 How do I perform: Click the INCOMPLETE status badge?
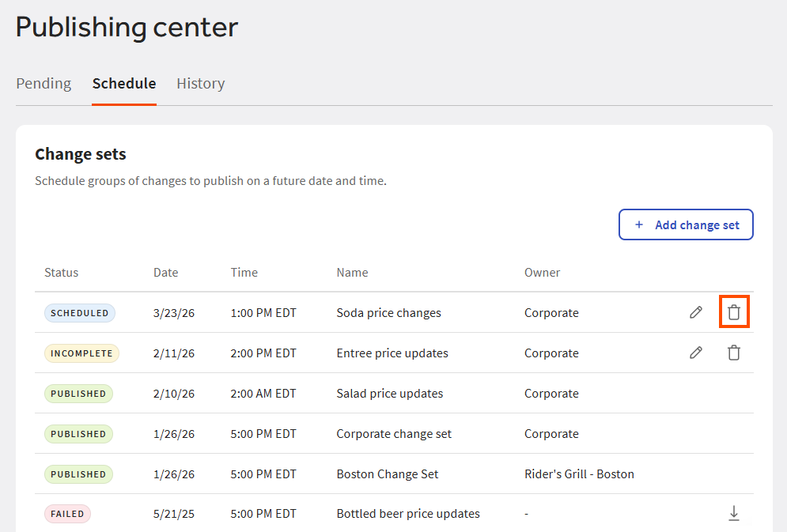tap(81, 353)
